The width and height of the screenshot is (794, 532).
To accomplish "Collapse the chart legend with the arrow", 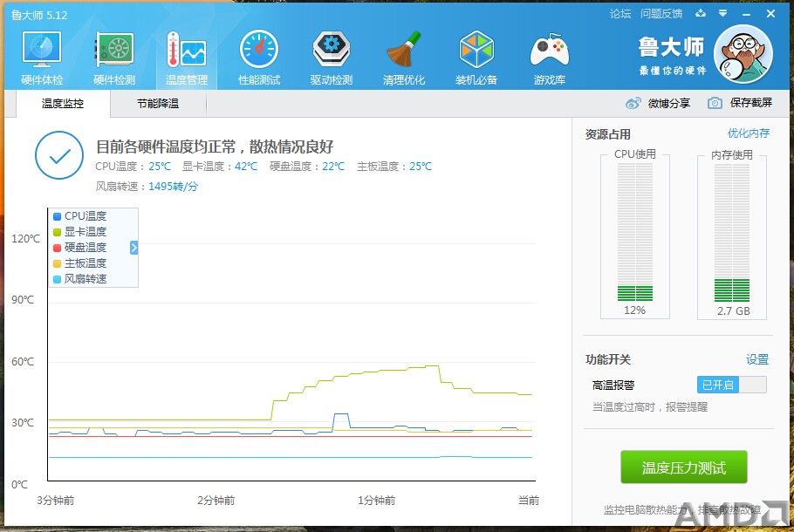I will [134, 248].
